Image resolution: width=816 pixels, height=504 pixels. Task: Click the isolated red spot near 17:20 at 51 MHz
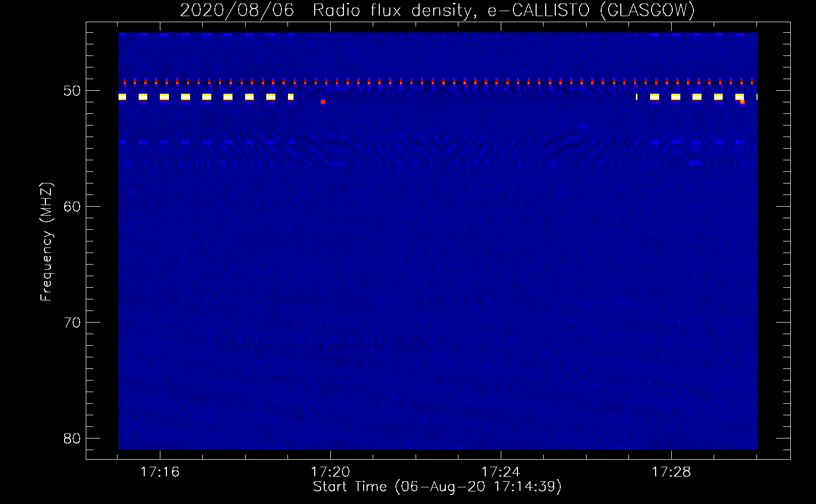point(323,102)
